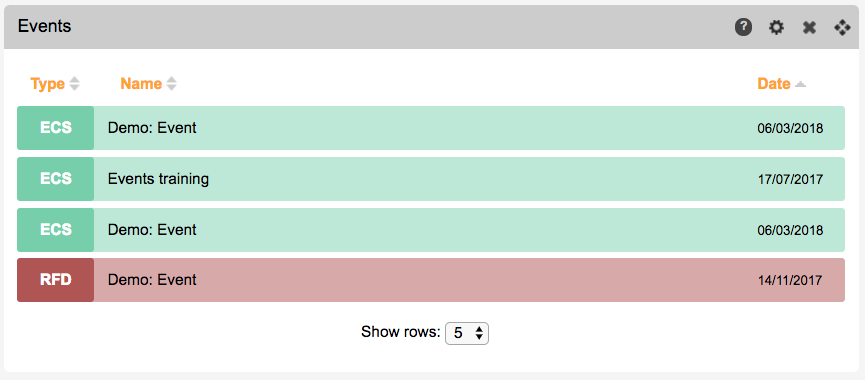This screenshot has height=380, width=865.
Task: Select the 14/11/2017 date cell
Action: (x=790, y=280)
